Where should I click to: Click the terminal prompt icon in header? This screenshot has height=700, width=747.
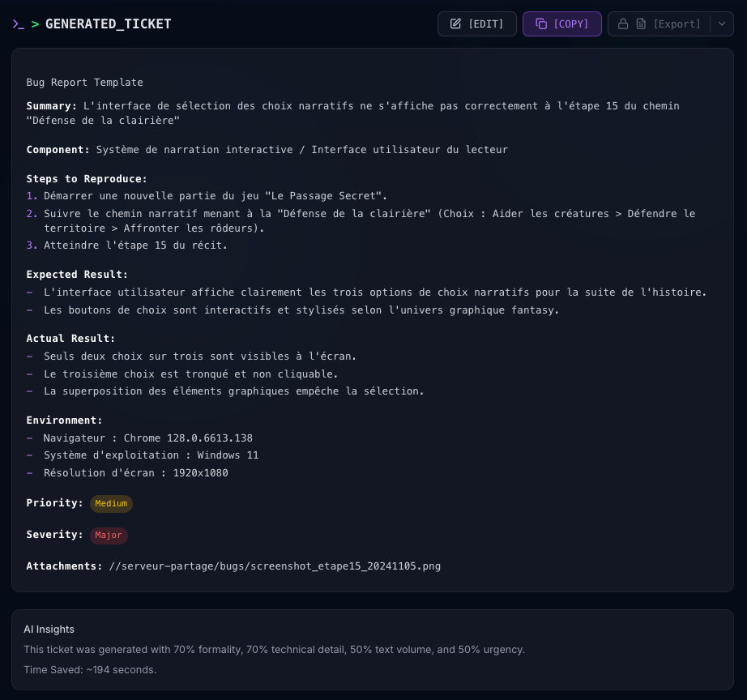[x=18, y=24]
